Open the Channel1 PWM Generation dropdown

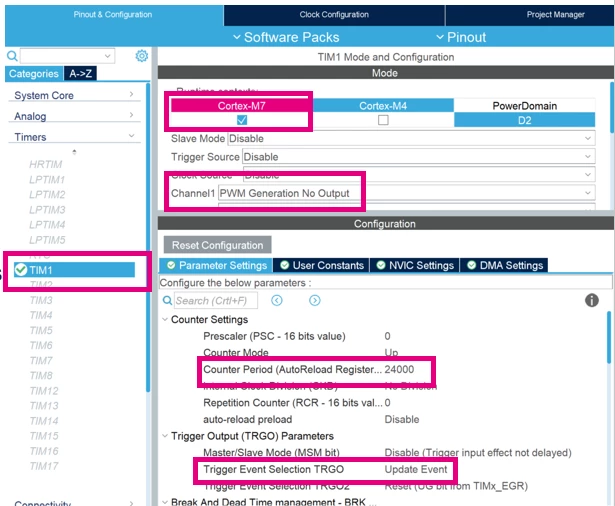407,193
